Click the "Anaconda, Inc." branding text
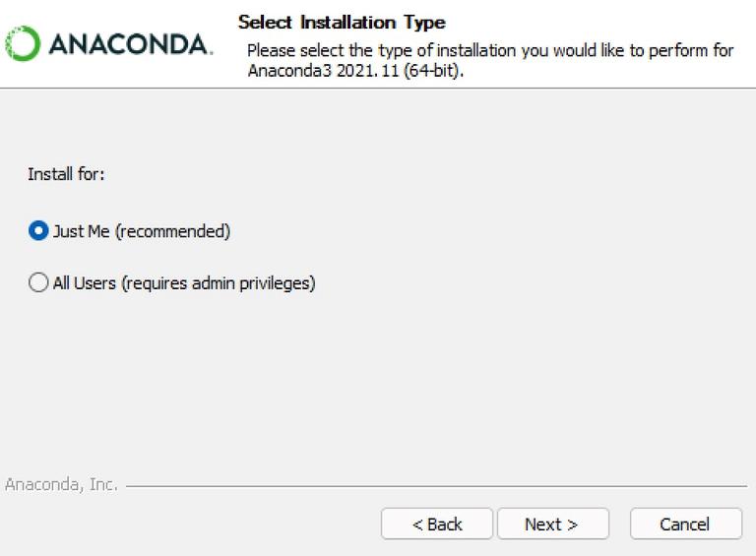This screenshot has height=556, width=756. 61,484
